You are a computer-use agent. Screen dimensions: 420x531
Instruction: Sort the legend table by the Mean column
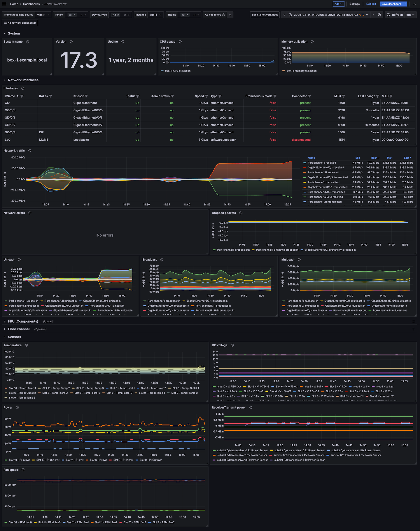(x=374, y=158)
